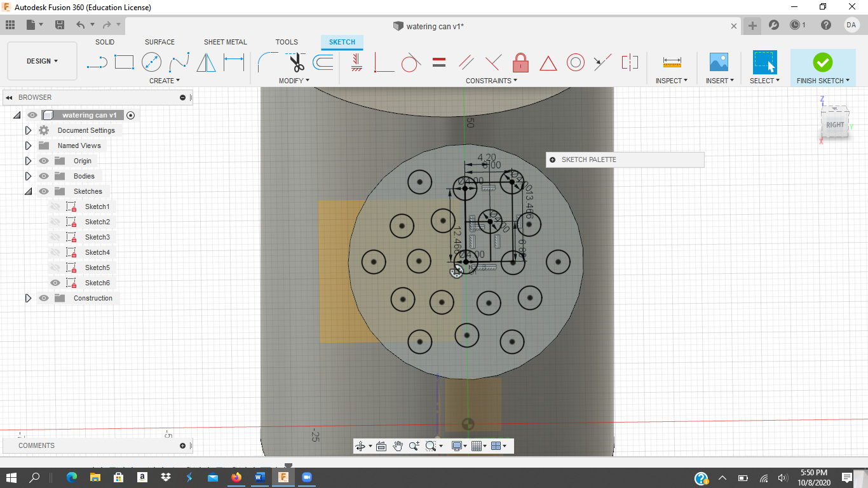Switch to the TOOLS tab
Viewport: 868px width, 488px height.
(x=287, y=42)
